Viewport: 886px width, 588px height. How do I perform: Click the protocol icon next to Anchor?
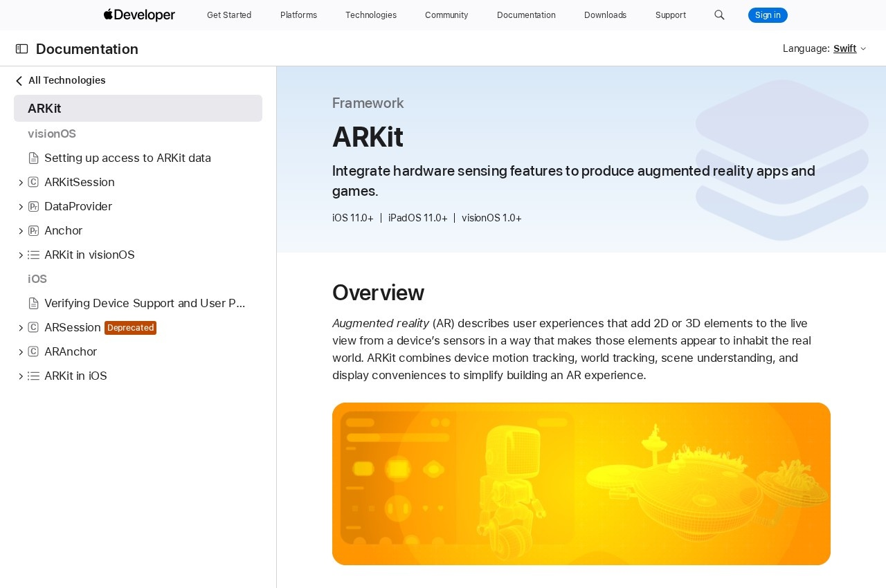[x=33, y=230]
